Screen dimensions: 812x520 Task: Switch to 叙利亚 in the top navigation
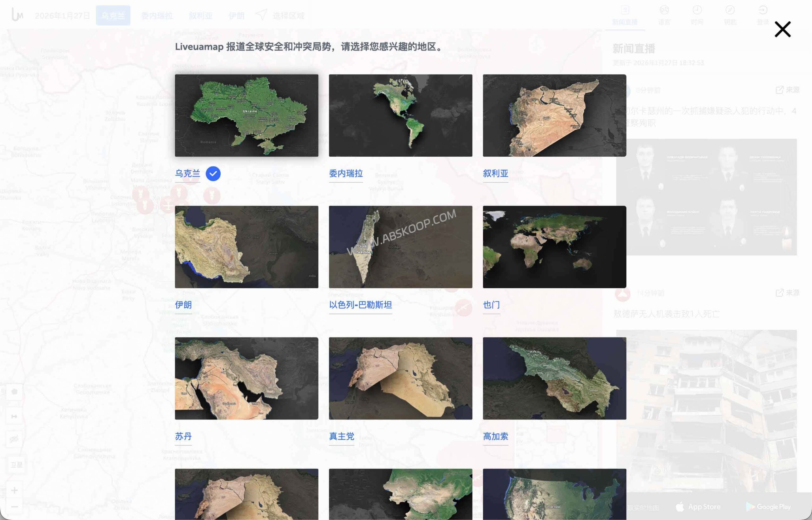pos(200,15)
